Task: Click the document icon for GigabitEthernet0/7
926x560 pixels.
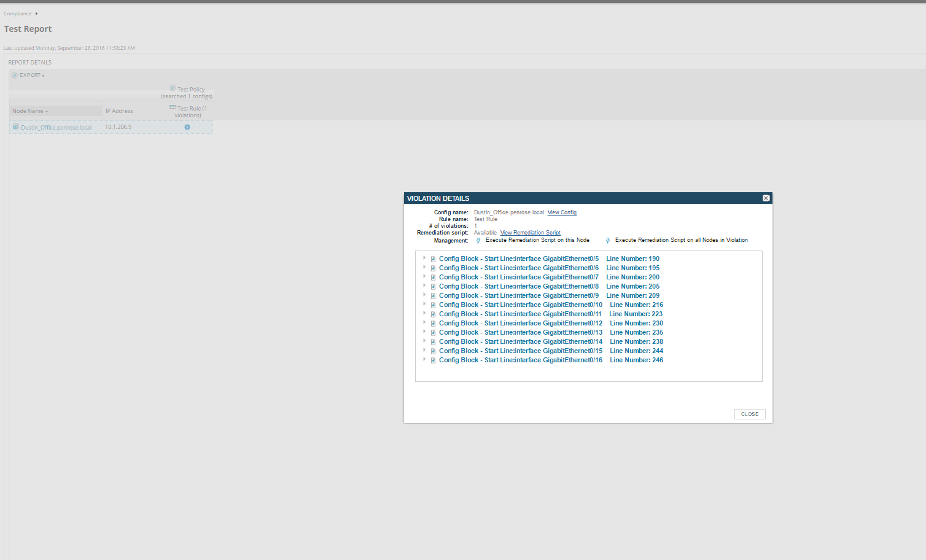Action: click(433, 278)
